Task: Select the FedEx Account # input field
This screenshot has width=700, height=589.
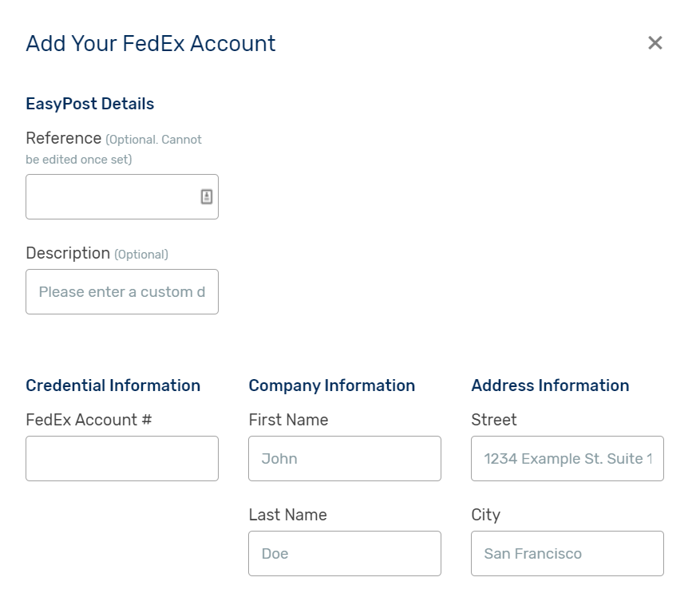Action: tap(122, 459)
